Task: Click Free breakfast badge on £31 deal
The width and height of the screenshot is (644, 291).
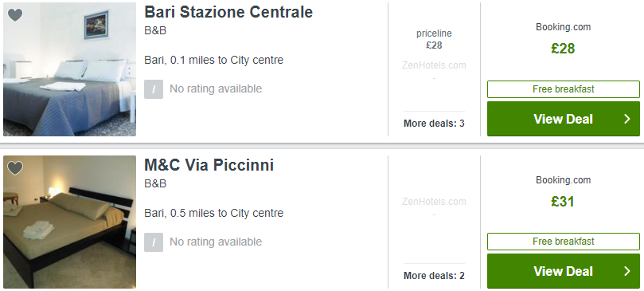Action: (564, 242)
